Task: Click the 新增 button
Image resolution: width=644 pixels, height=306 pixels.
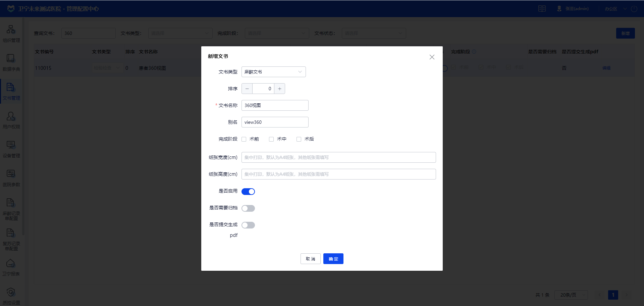Action: click(x=626, y=33)
